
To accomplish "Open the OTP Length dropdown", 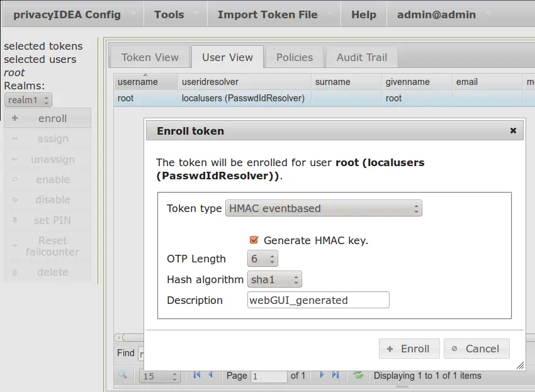I will [262, 259].
